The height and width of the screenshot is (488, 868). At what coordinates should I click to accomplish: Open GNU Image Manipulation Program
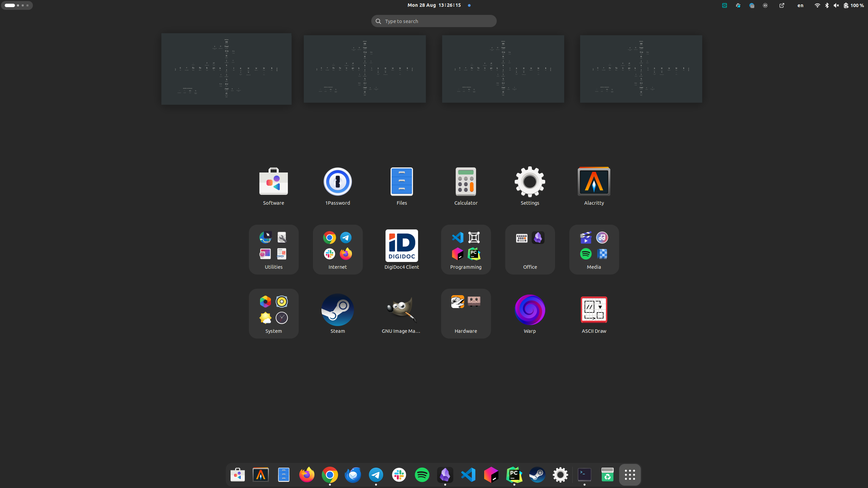[402, 313]
